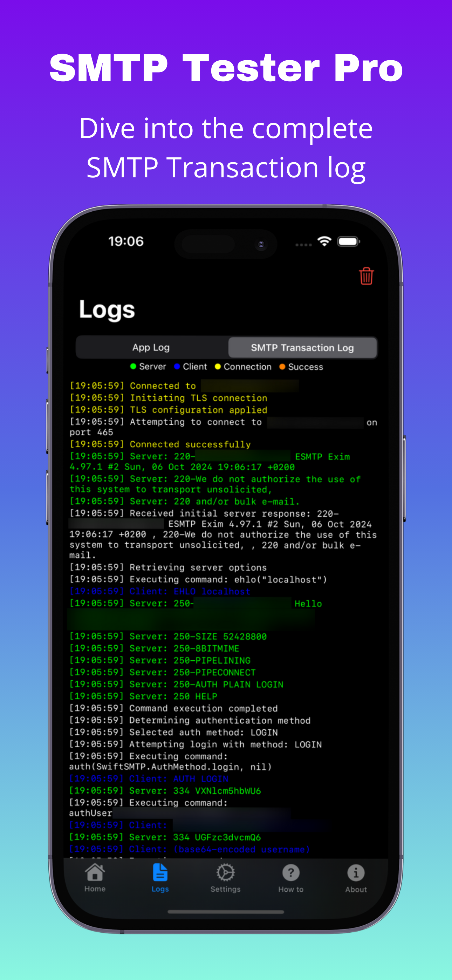Screen dimensions: 452x980
Task: Select log line 'Server: 250-PIPELINING'
Action: click(160, 660)
